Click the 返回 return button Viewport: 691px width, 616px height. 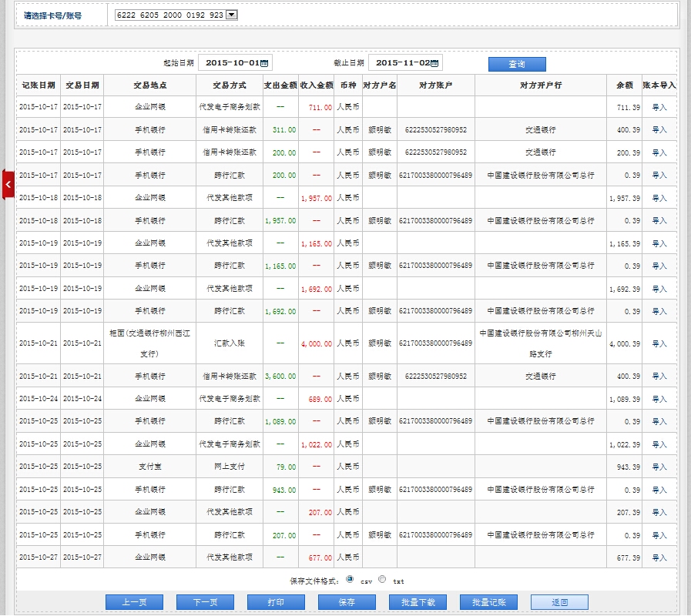559,602
